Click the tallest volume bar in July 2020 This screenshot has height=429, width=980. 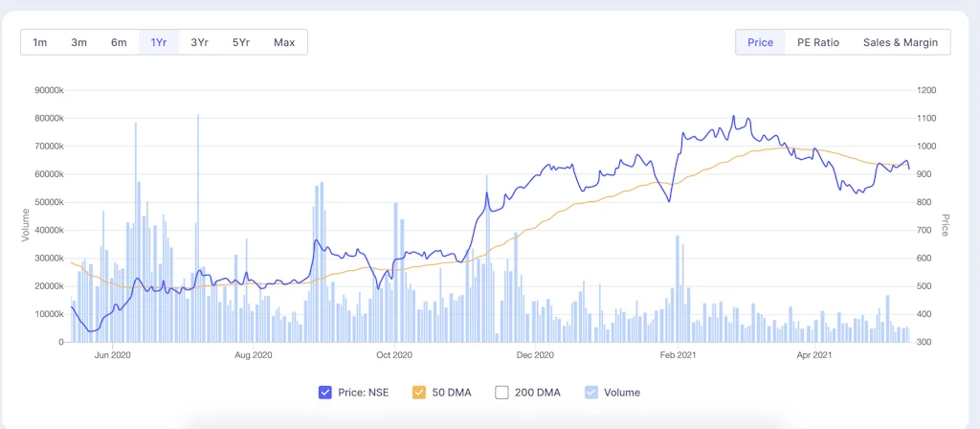coord(198,230)
